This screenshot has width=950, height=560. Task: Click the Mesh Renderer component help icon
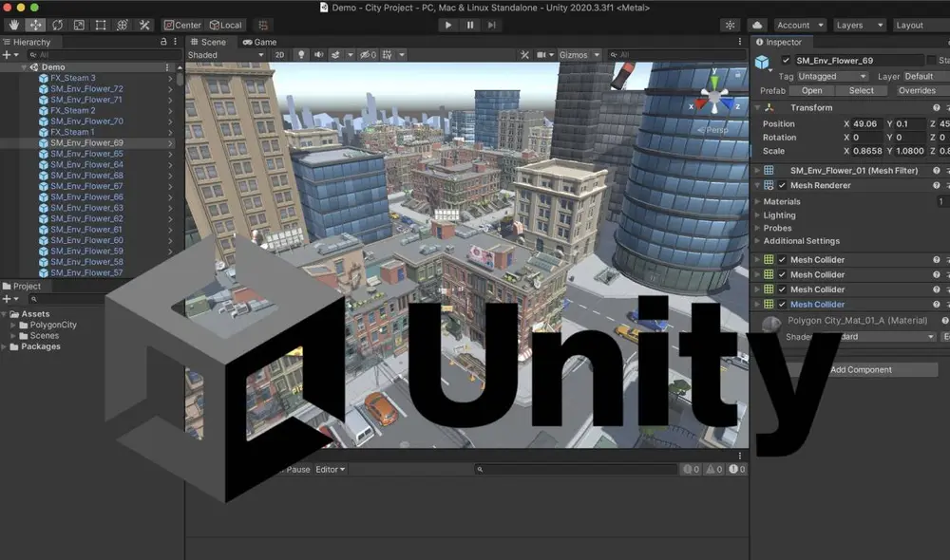[936, 185]
